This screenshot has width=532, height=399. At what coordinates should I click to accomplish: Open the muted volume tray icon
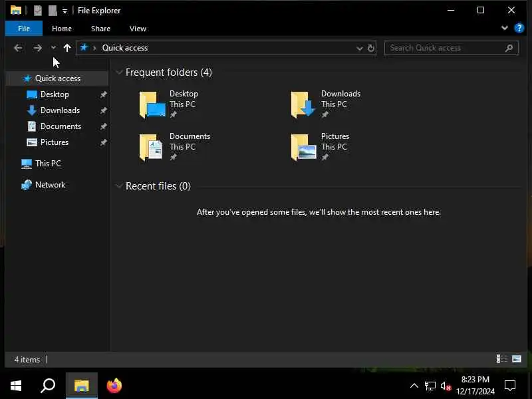[446, 386]
